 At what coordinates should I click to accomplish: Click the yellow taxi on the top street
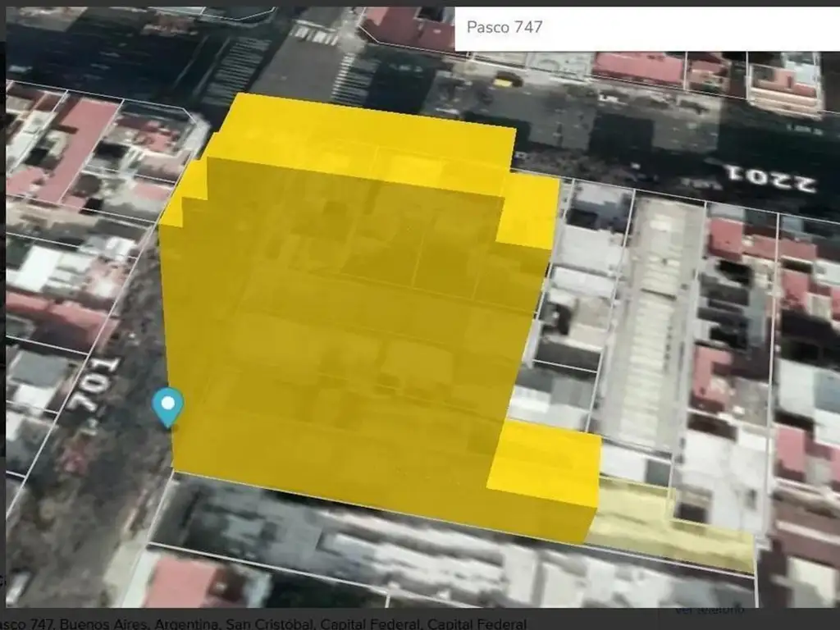508,79
